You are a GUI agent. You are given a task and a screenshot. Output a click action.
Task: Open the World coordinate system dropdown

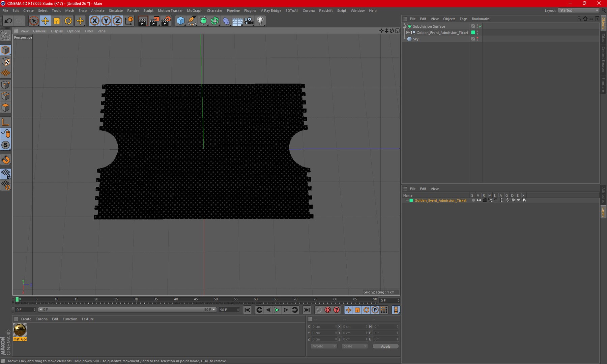[324, 346]
